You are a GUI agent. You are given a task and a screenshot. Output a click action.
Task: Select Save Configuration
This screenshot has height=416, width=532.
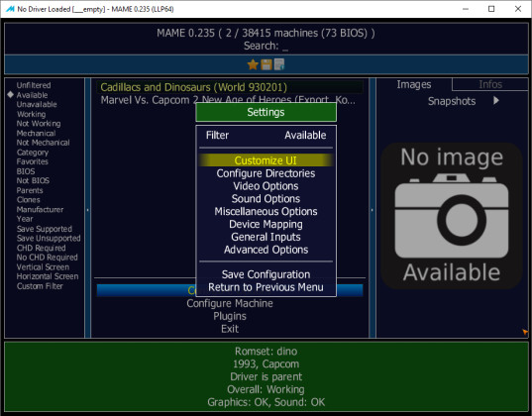click(266, 274)
